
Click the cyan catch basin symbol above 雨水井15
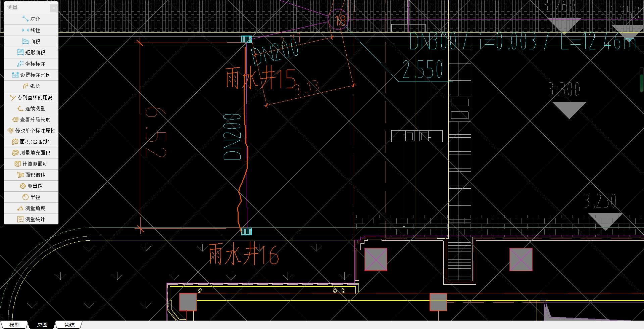(247, 39)
